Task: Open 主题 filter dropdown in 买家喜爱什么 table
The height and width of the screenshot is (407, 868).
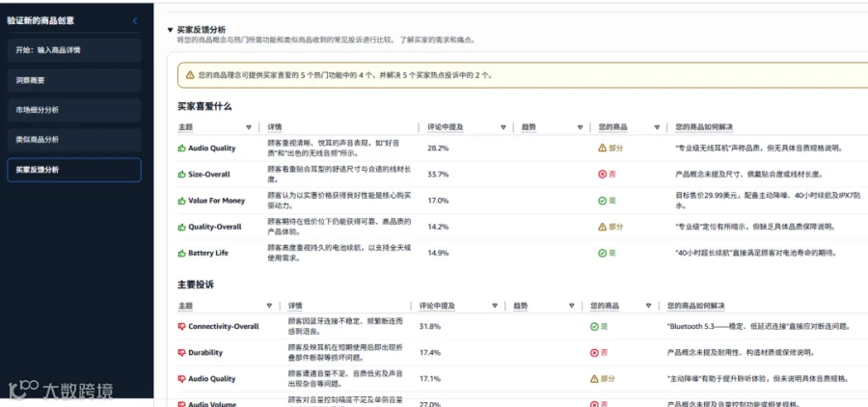Action: (x=249, y=127)
